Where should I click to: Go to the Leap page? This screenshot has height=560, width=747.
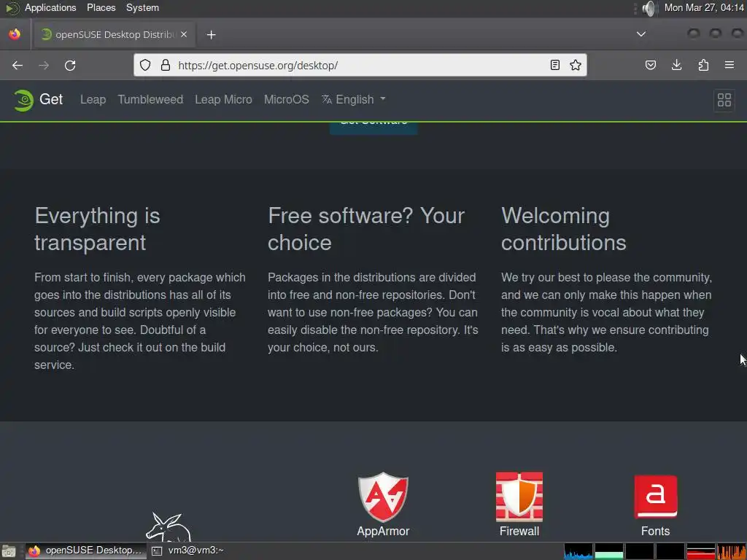click(93, 99)
